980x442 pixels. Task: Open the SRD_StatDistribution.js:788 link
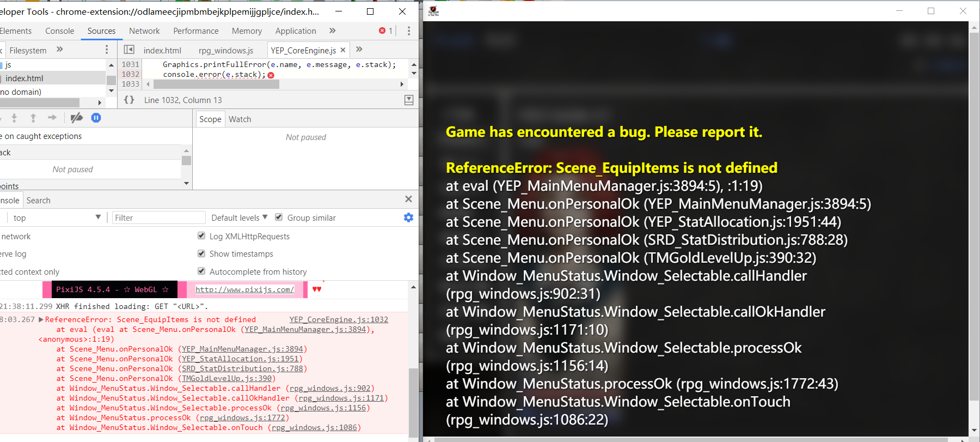[242, 369]
